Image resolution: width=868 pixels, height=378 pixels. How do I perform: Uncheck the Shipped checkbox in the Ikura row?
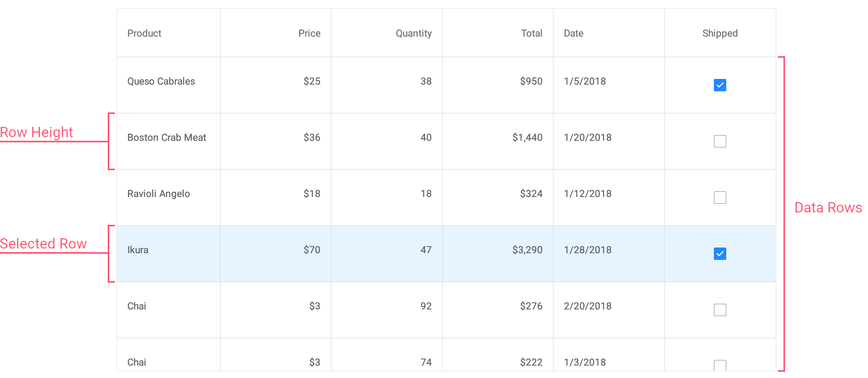(720, 254)
